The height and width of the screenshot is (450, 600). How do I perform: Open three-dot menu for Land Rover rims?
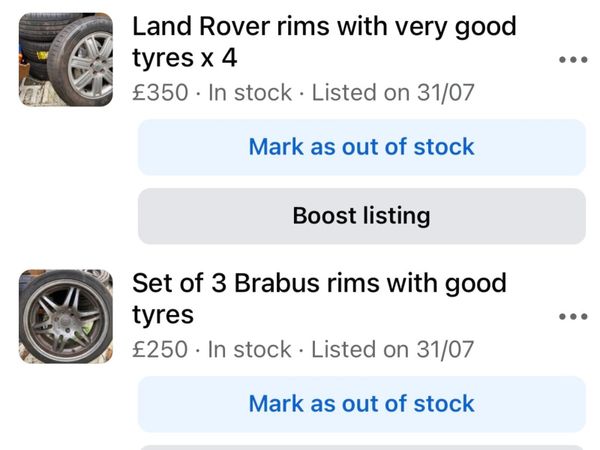click(x=573, y=60)
